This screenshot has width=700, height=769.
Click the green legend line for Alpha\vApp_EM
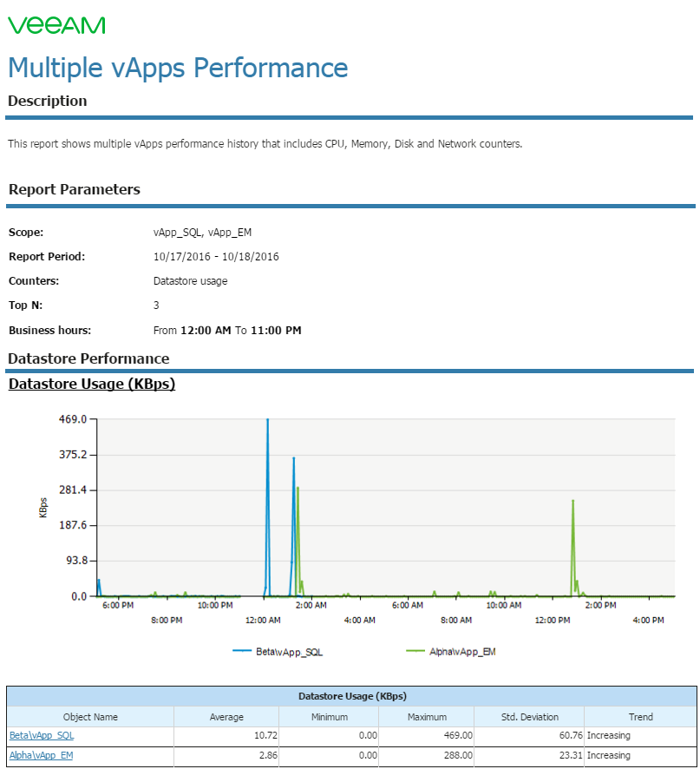tap(415, 651)
